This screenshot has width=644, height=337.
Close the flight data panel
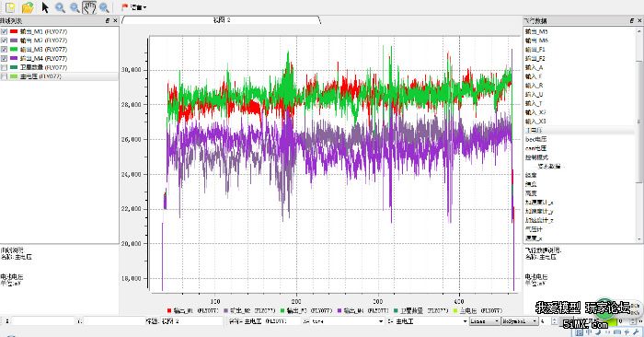pos(639,20)
